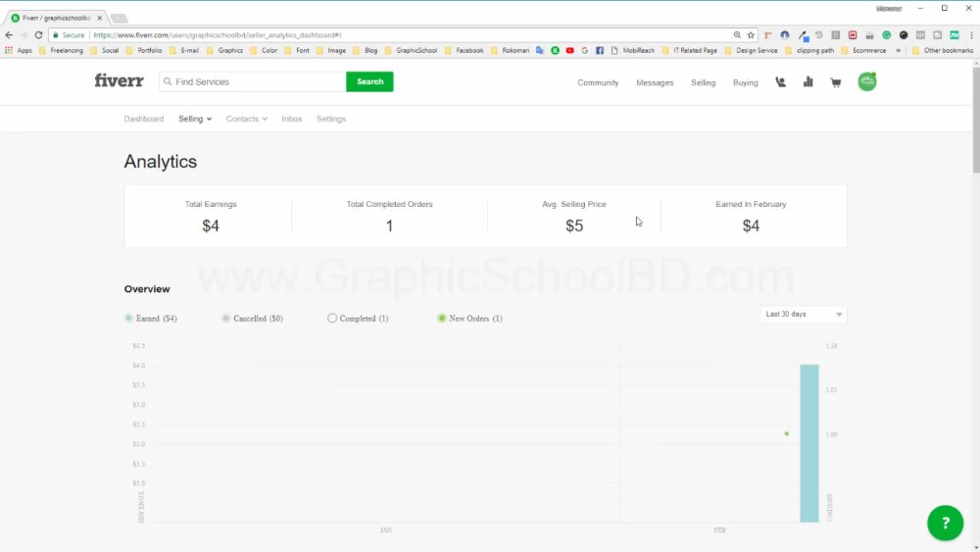Open the Facebook icon bookmark
This screenshot has height=552, width=980.
tap(600, 50)
